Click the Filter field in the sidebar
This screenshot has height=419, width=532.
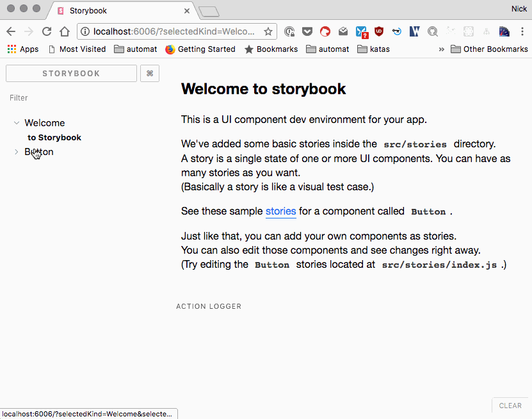click(19, 97)
